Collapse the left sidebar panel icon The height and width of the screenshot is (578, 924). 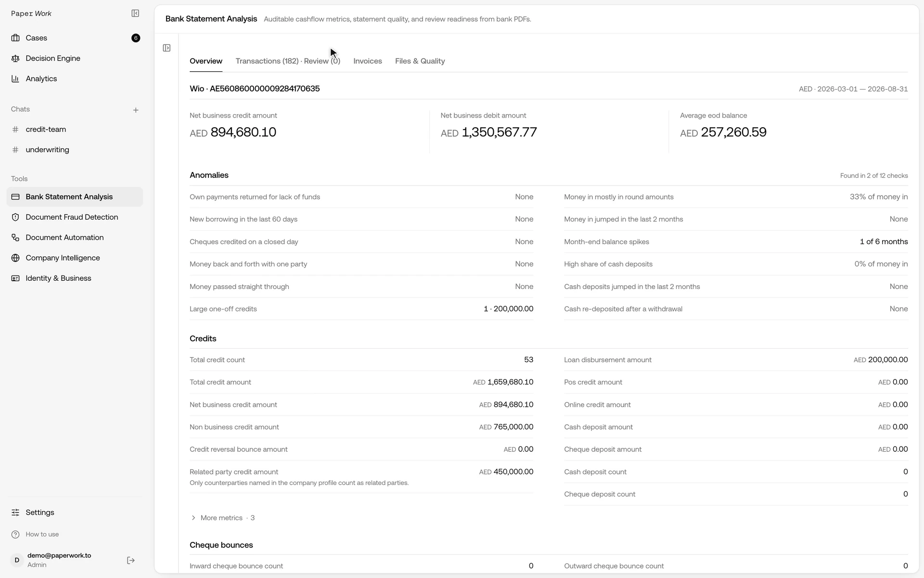[x=135, y=13]
